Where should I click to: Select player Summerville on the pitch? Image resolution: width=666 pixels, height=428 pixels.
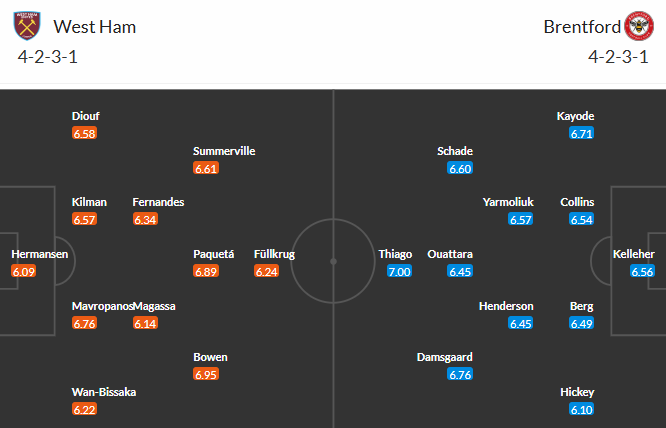224,151
